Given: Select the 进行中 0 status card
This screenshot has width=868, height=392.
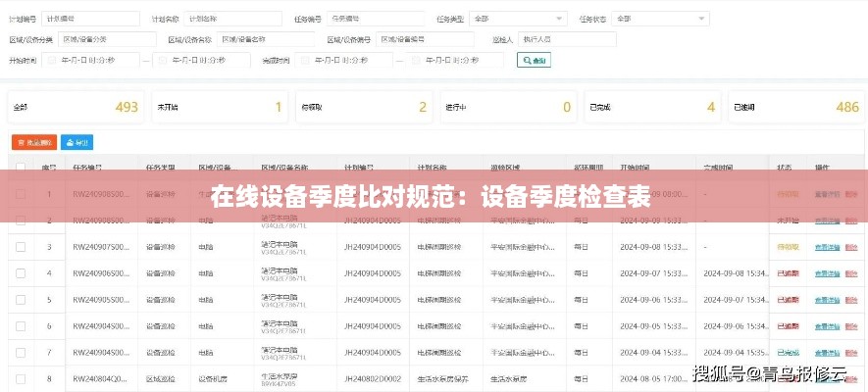Looking at the screenshot, I should click(508, 107).
